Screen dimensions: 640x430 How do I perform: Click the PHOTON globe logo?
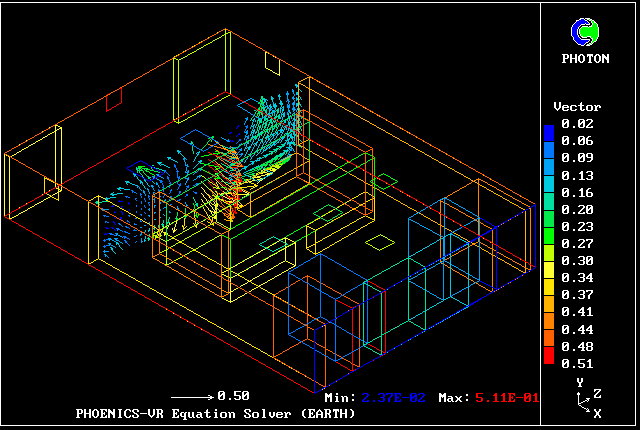pos(584,32)
